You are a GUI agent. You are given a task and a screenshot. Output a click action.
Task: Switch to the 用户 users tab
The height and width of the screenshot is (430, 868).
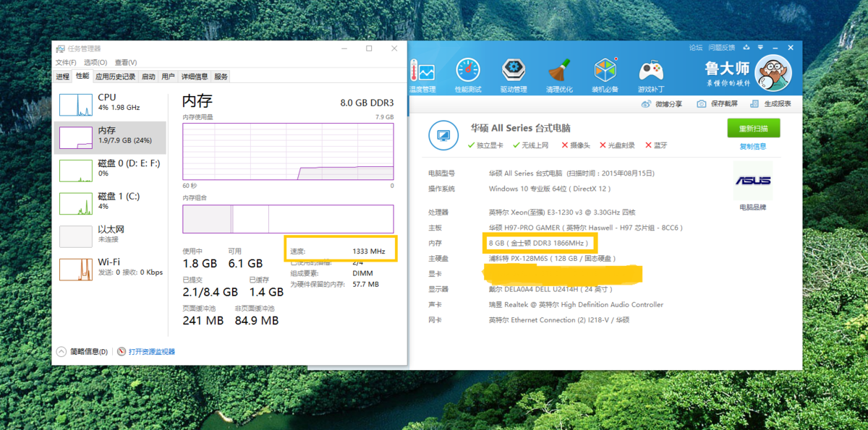point(169,77)
